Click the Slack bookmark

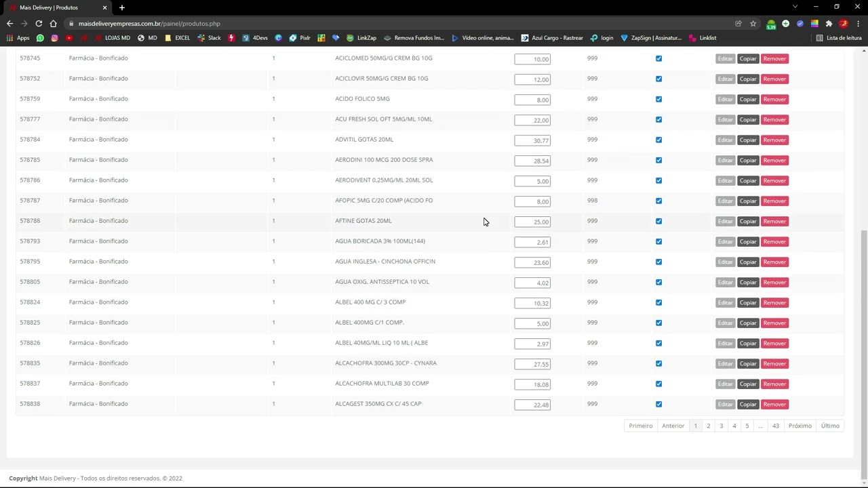tap(209, 38)
